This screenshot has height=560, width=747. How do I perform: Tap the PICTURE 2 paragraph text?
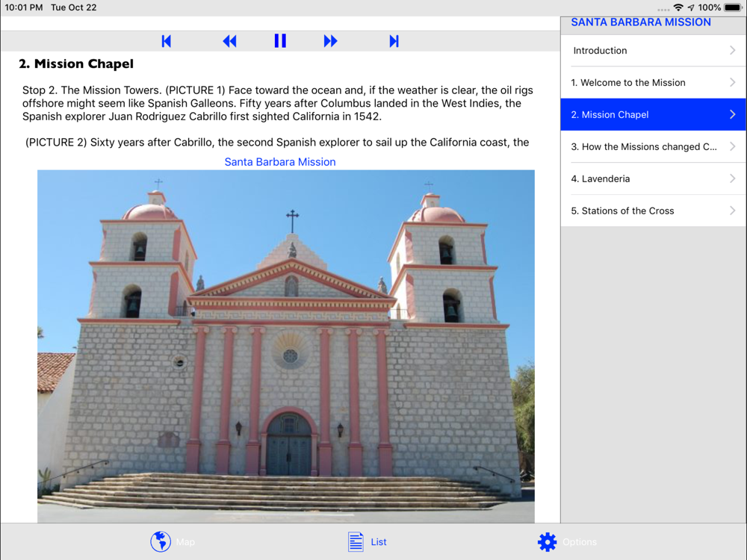[277, 143]
